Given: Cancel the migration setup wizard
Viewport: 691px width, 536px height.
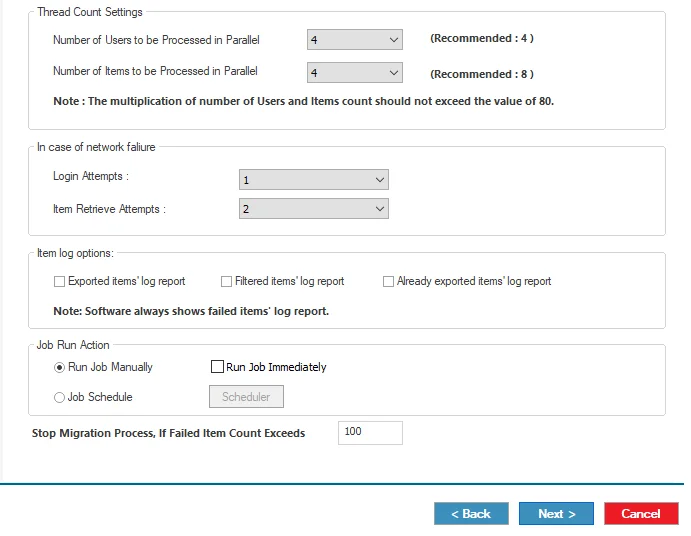Looking at the screenshot, I should pyautogui.click(x=641, y=514).
